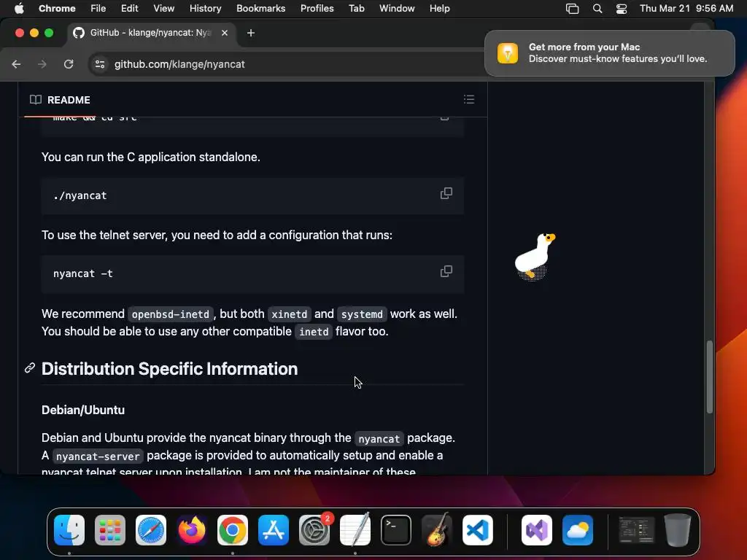The image size is (747, 560).
Task: Click the openbsd-inetd inline code
Action: 171,314
